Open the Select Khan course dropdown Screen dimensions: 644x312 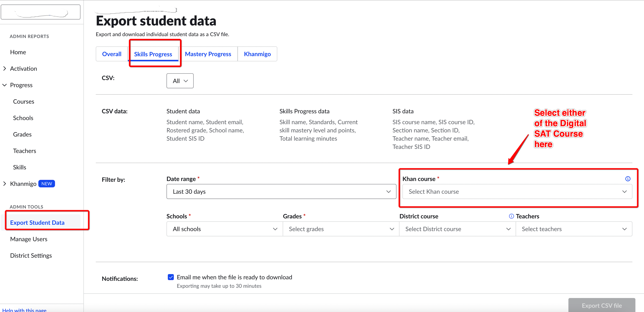pos(517,192)
